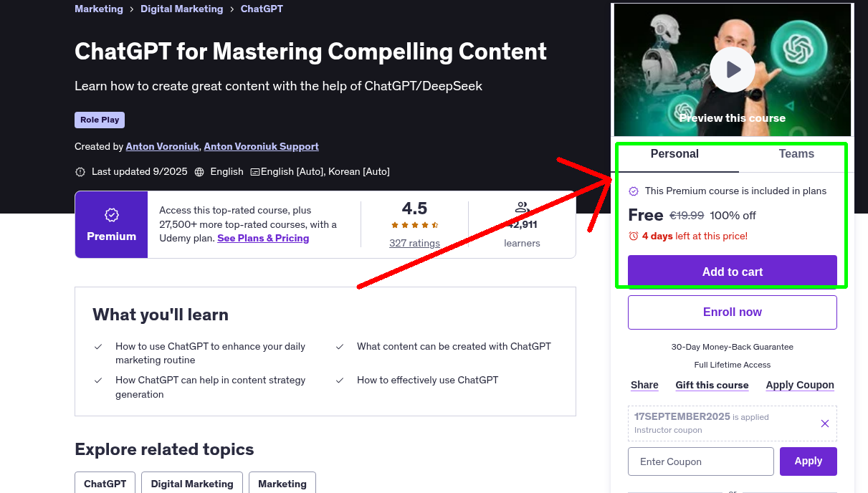Click 'What content can be created with ChatGPT'
This screenshot has height=493, width=868.
pos(454,346)
